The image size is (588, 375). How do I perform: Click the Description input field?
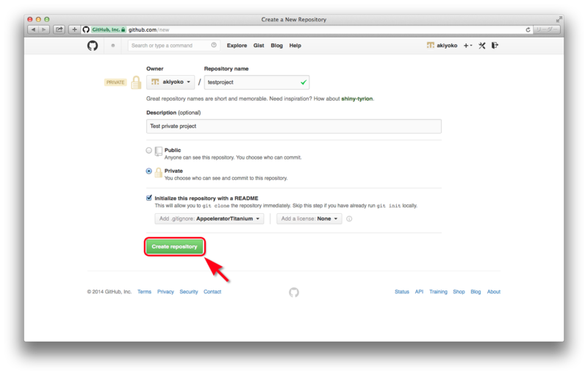click(x=294, y=126)
